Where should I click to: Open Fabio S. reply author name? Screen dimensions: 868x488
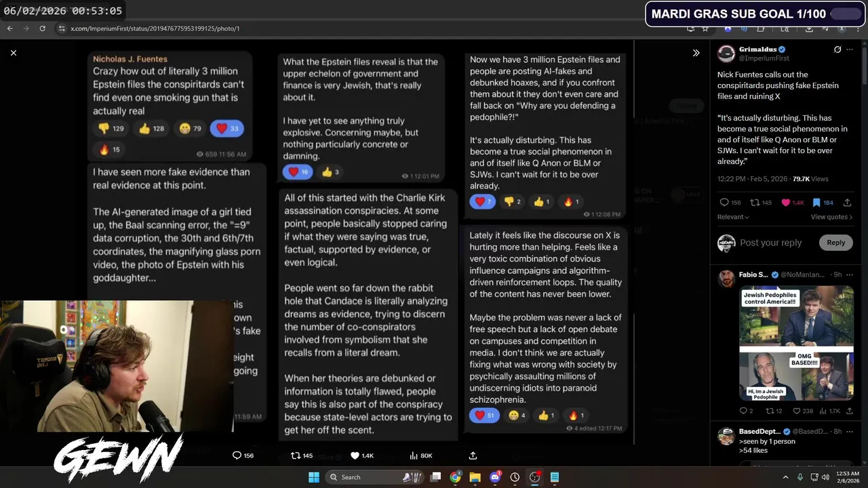click(x=753, y=274)
